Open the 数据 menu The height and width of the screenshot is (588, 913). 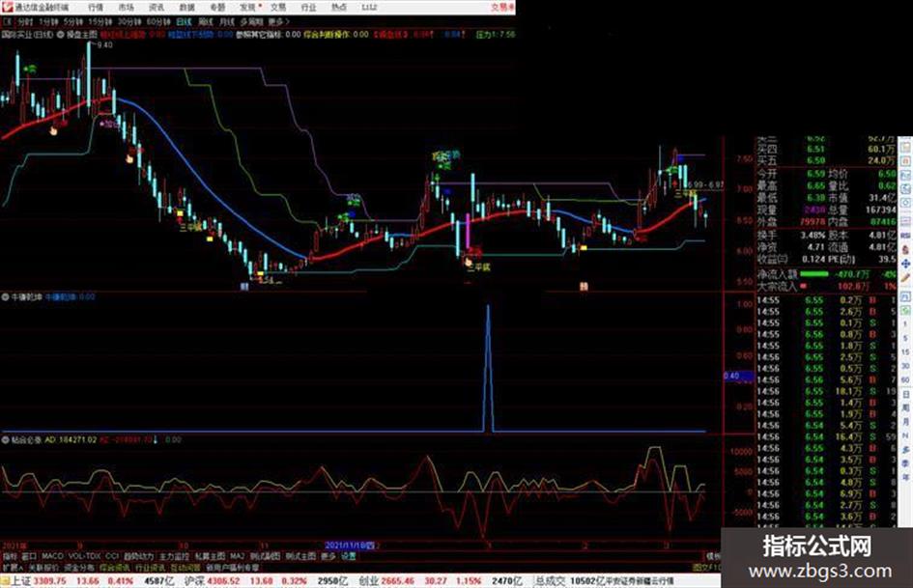click(186, 7)
